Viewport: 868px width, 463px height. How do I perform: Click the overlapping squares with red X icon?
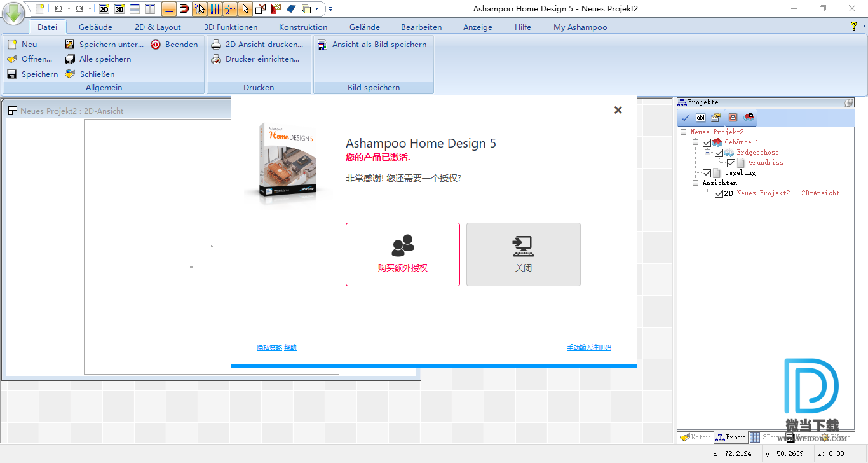[261, 9]
